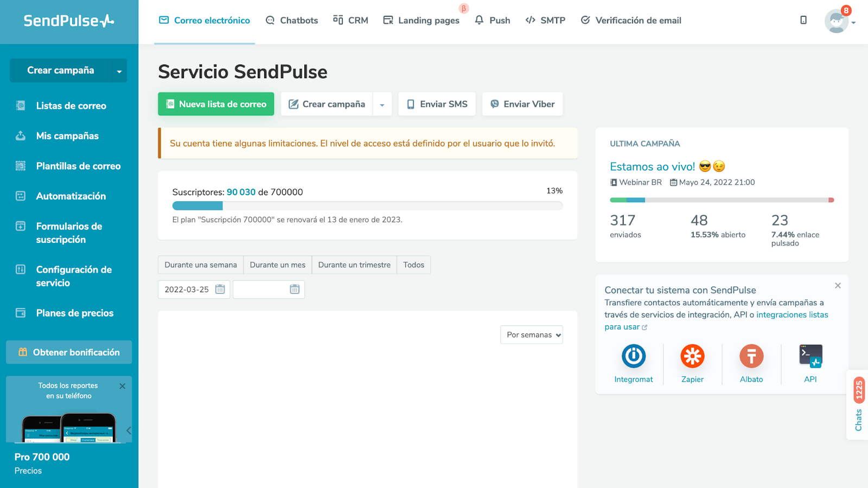
Task: Open start date calendar picker icon
Action: [x=220, y=289]
